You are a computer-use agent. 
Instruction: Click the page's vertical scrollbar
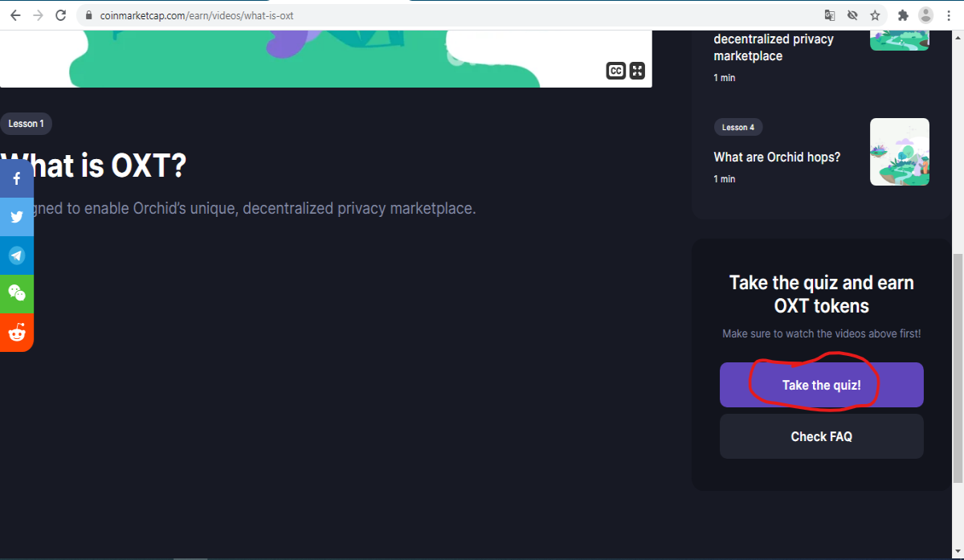(x=958, y=368)
